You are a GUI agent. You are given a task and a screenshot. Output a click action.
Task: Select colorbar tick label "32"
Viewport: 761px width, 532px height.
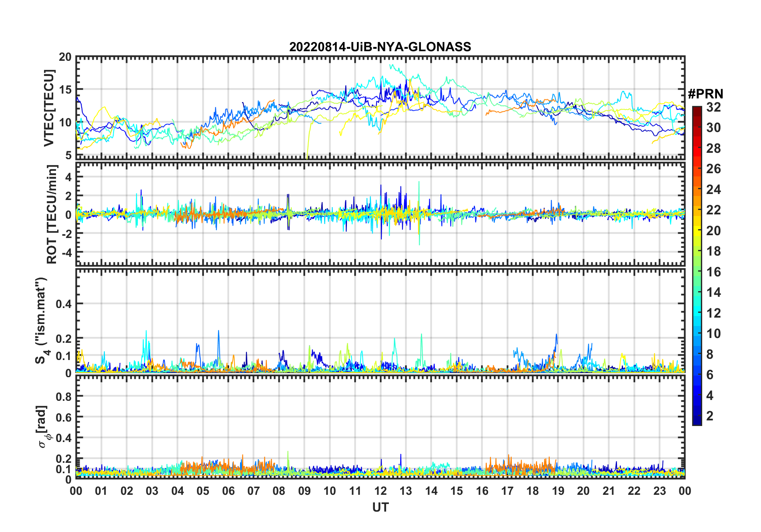point(713,107)
